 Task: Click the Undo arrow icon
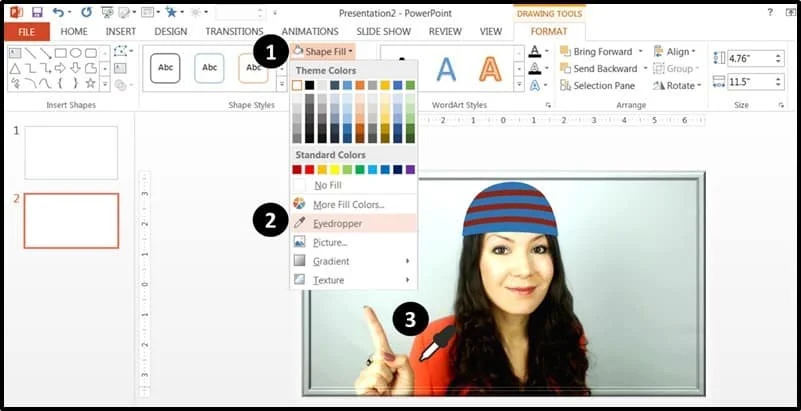[59, 12]
